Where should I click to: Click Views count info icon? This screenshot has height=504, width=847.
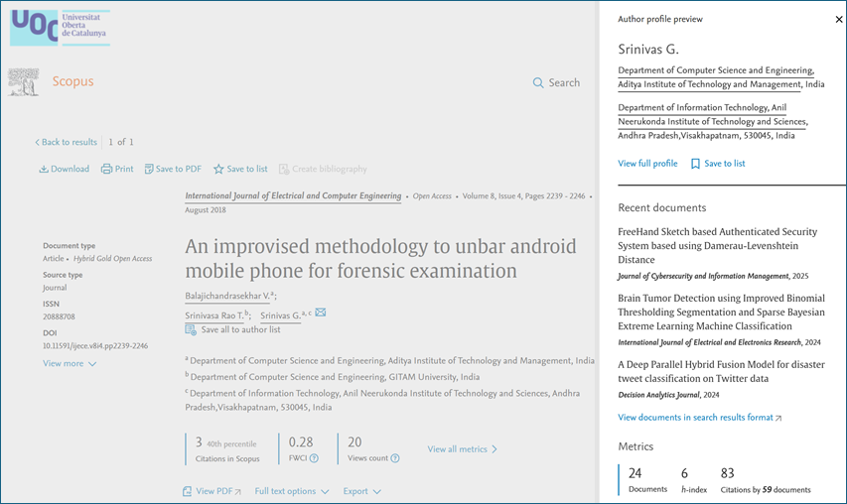[395, 458]
